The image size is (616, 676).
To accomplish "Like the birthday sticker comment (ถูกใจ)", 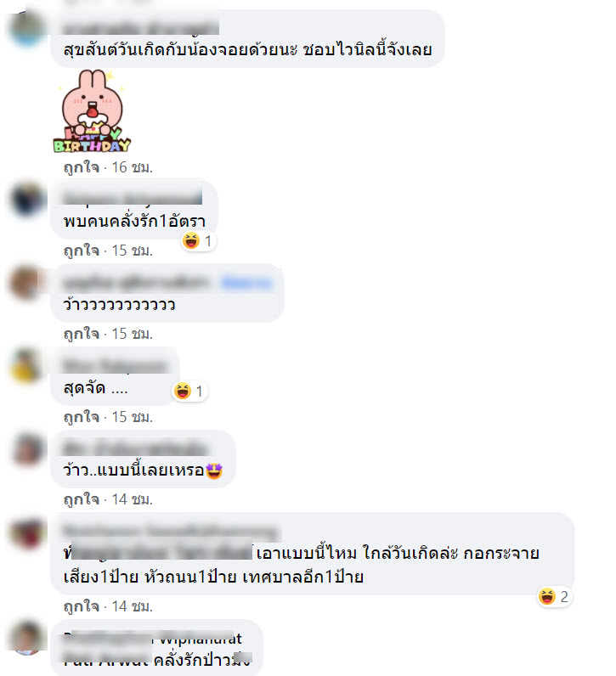I will (x=82, y=167).
